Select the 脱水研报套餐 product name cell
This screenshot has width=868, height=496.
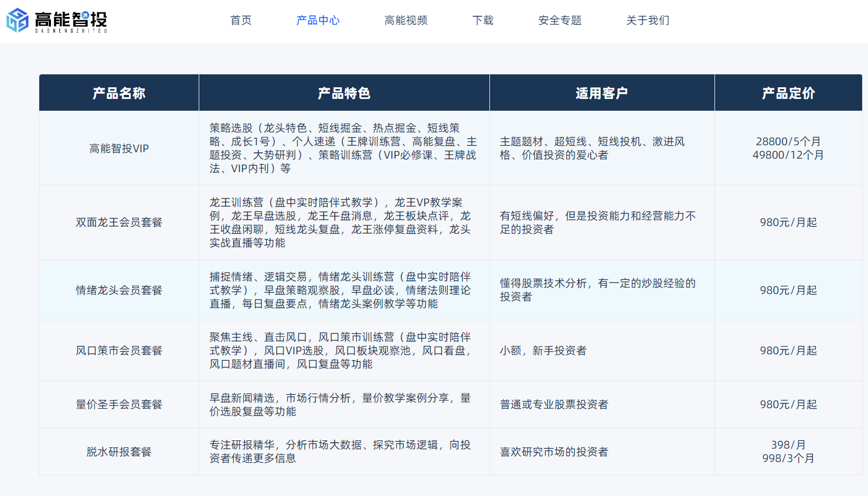pos(119,451)
